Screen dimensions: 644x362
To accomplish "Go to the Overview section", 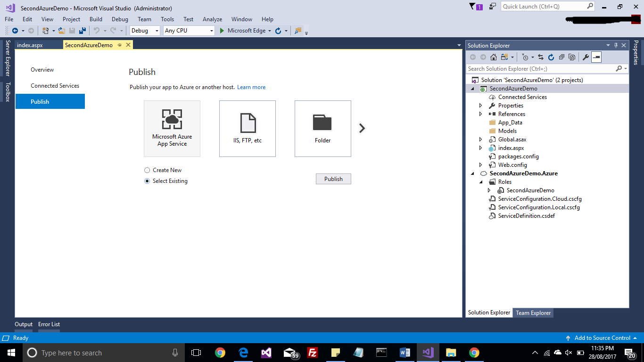I will click(42, 70).
